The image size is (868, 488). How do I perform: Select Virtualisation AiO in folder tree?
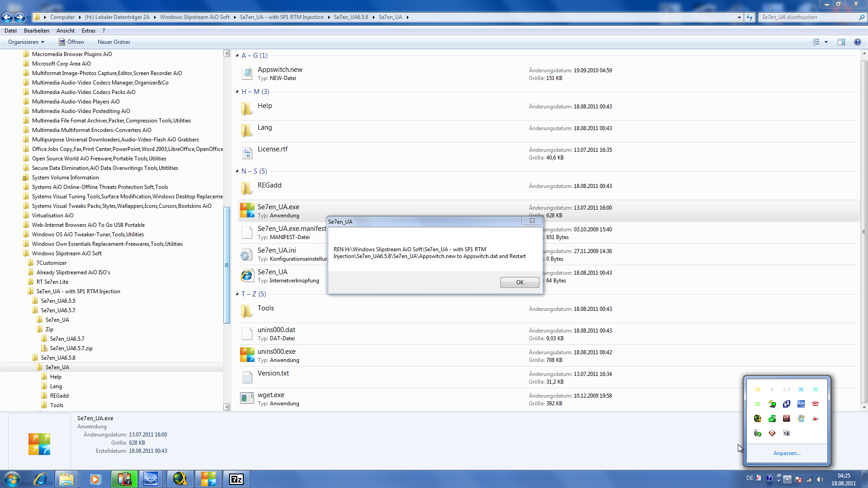53,216
